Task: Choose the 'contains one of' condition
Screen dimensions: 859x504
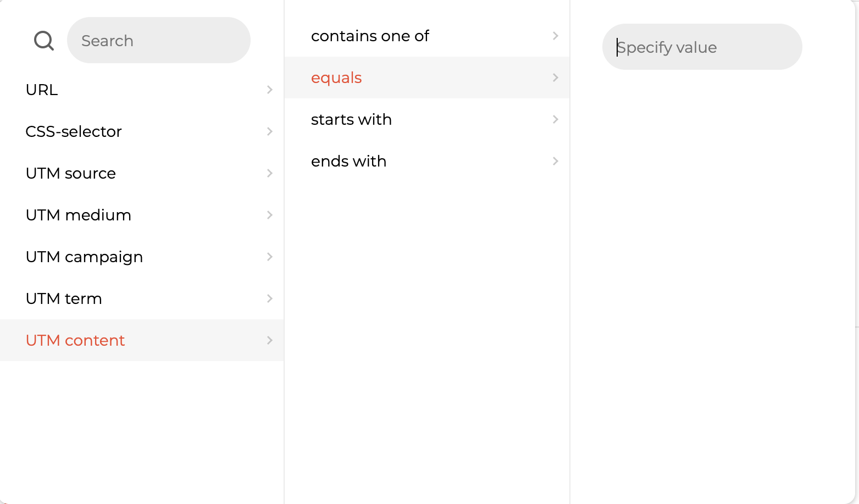Action: (x=427, y=36)
